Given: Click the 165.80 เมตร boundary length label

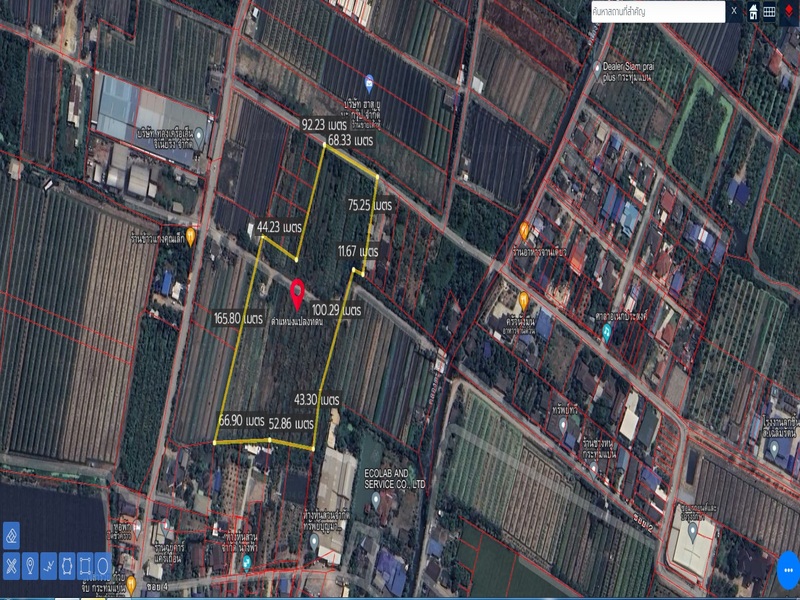Looking at the screenshot, I should (x=238, y=319).
